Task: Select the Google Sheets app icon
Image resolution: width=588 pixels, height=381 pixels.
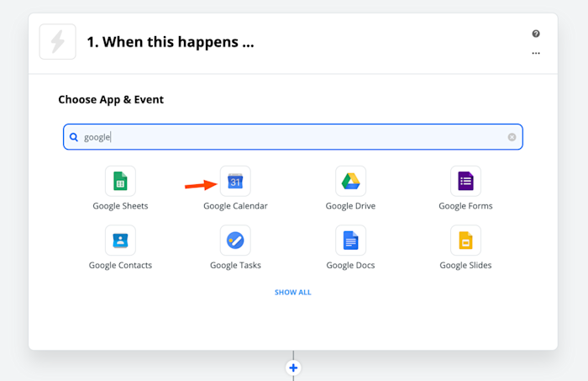Action: coord(120,182)
